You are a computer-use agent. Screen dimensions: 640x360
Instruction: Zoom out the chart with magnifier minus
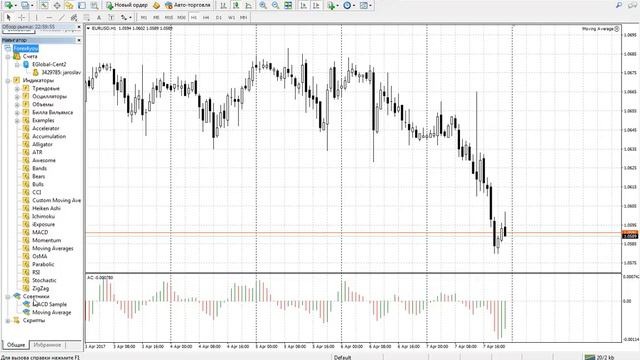[x=276, y=5]
